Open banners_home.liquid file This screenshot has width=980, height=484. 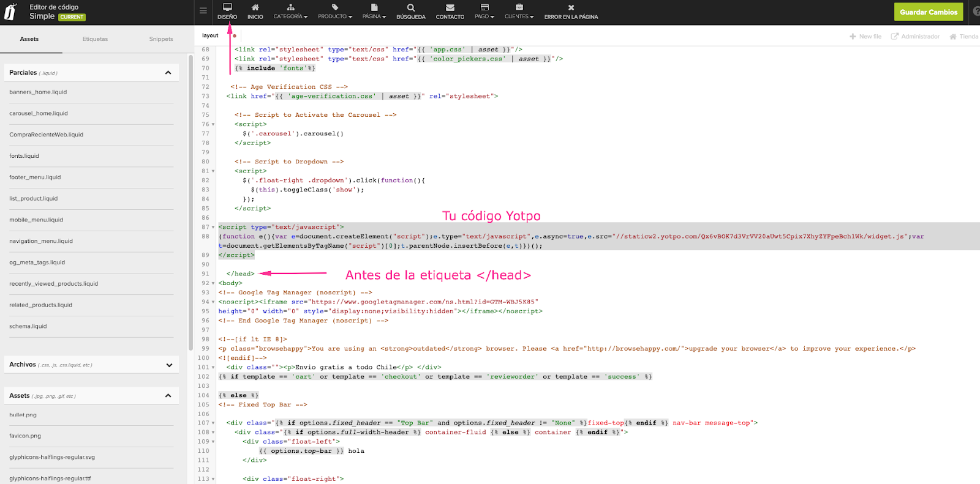point(38,92)
